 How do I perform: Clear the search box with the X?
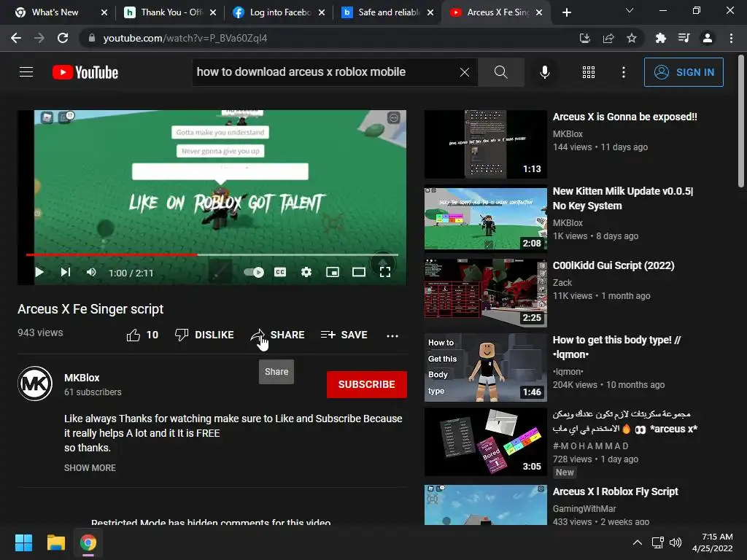click(x=465, y=72)
